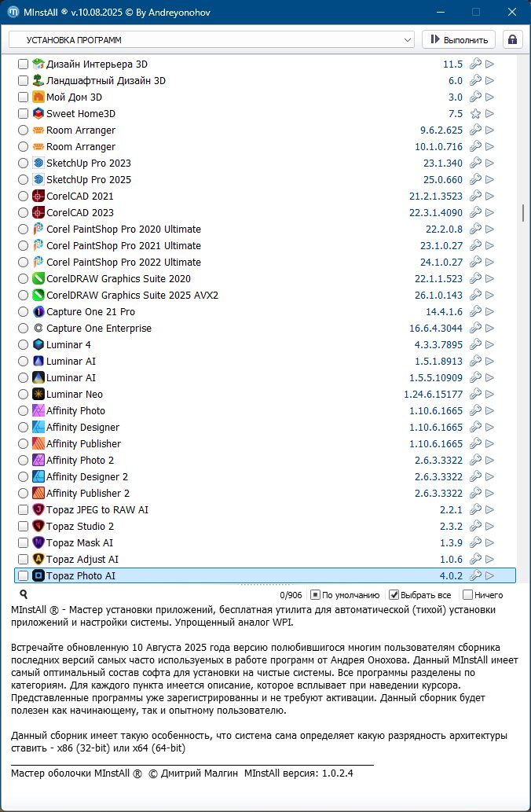Click the Corel PaintShop Pro 2022 Ultimate label
Viewport: 531px width, 812px height.
(x=123, y=263)
